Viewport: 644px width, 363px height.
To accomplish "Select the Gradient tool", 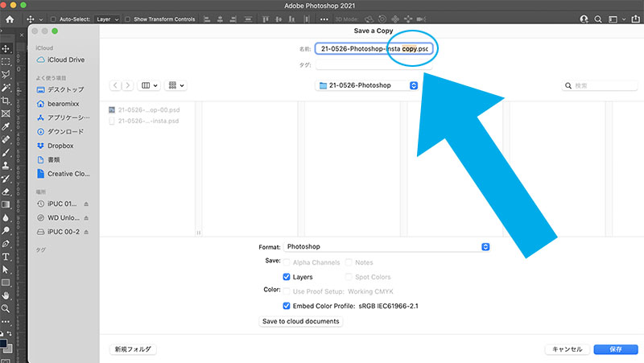I will pyautogui.click(x=6, y=204).
